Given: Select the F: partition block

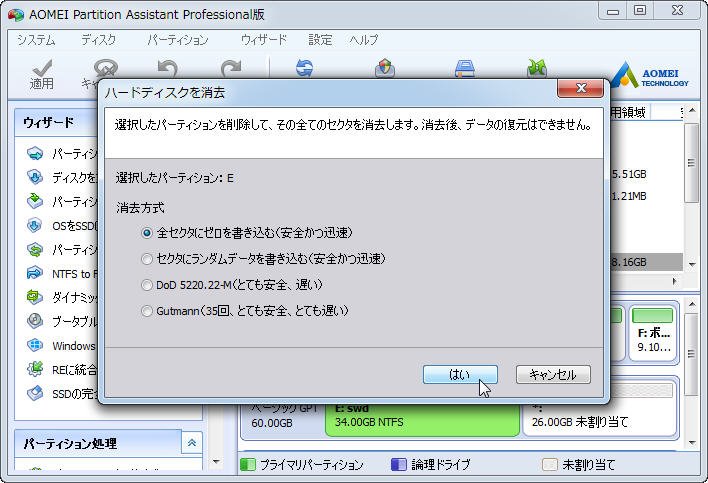Looking at the screenshot, I should pos(653,333).
